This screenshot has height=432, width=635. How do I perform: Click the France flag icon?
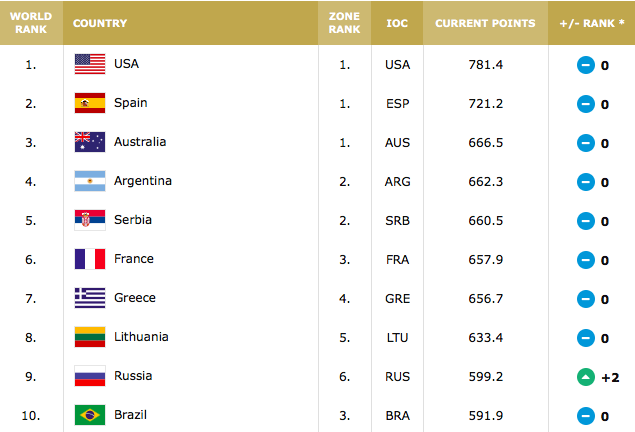(90, 259)
